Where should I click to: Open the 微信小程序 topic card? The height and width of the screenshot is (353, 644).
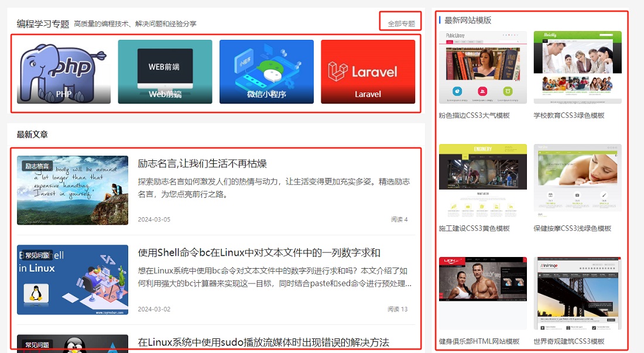pos(266,71)
